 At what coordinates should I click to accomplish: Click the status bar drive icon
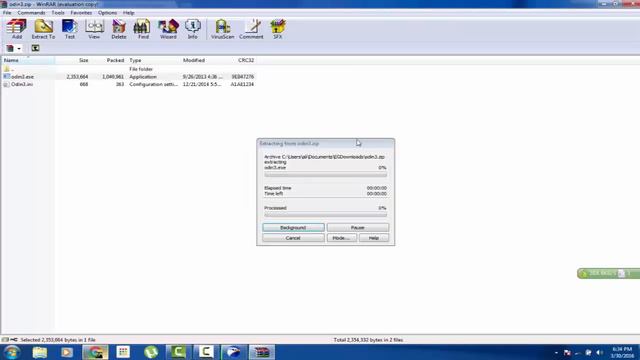[5, 340]
